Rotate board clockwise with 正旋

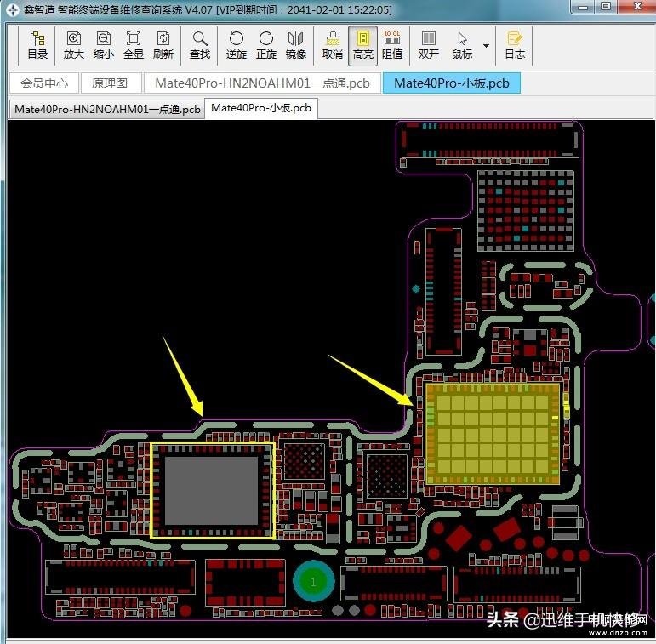click(x=266, y=45)
